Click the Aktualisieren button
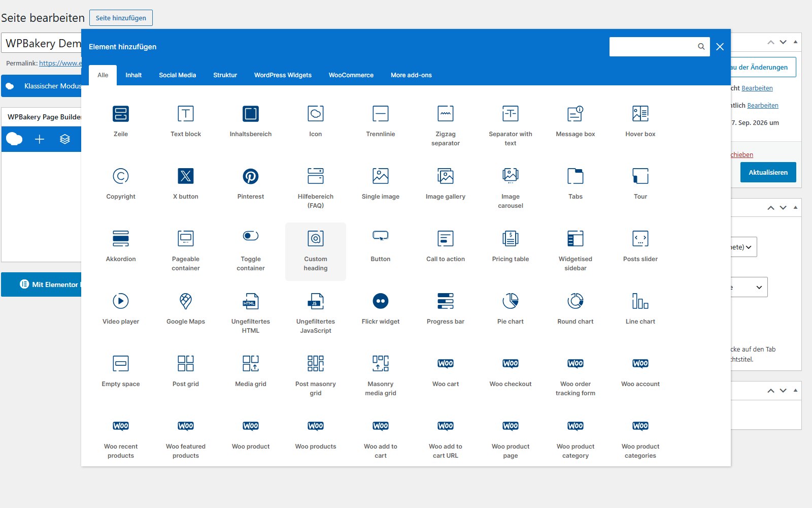812x508 pixels. pyautogui.click(x=768, y=172)
